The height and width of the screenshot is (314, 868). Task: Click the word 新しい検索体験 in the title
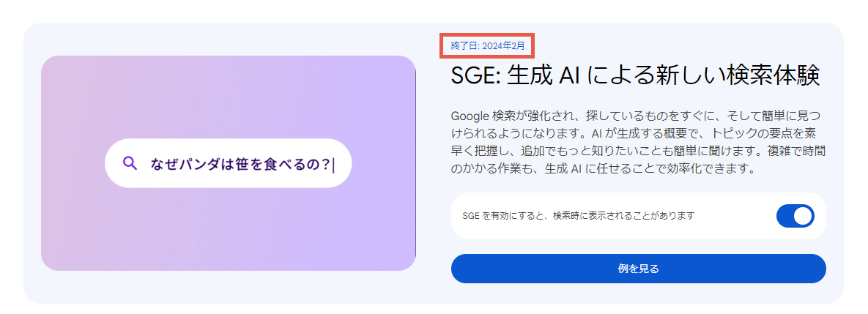pyautogui.click(x=746, y=75)
